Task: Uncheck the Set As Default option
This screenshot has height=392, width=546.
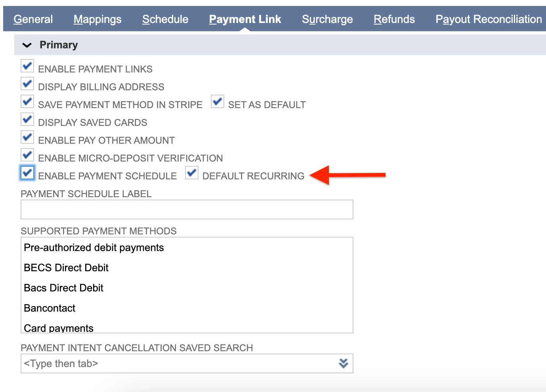Action: coord(217,101)
